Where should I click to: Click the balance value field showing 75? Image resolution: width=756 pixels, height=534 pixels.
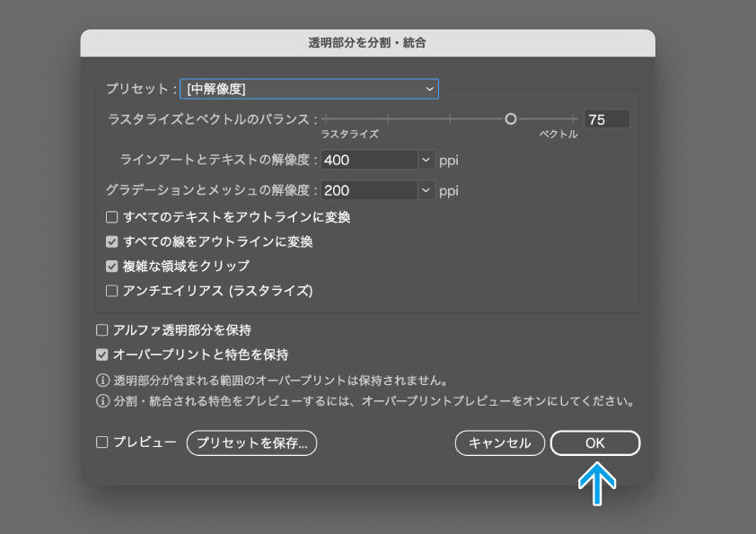606,119
